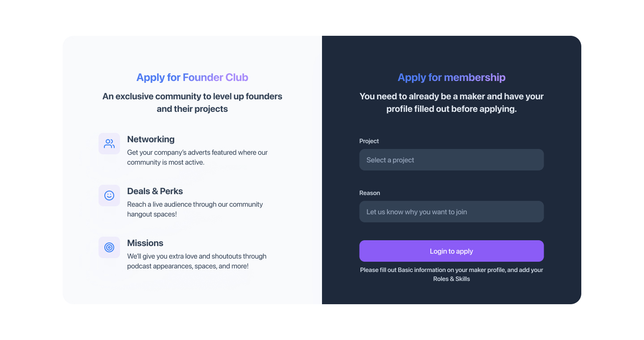The width and height of the screenshot is (644, 340).
Task: Click the Roles & Skills text
Action: click(451, 279)
